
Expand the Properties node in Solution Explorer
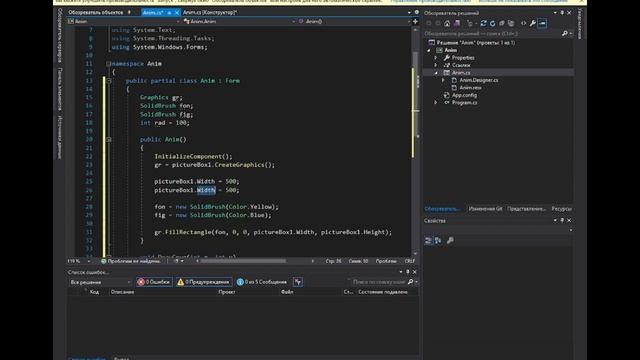pos(436,58)
